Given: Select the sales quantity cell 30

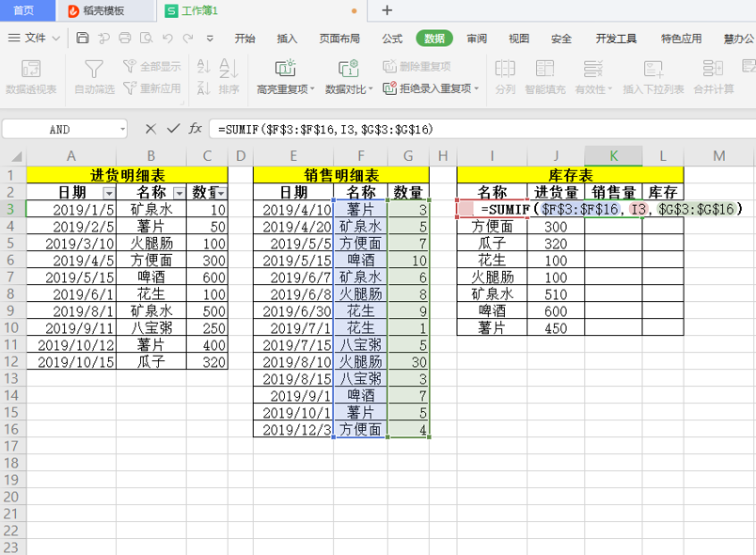Looking at the screenshot, I should [x=408, y=361].
